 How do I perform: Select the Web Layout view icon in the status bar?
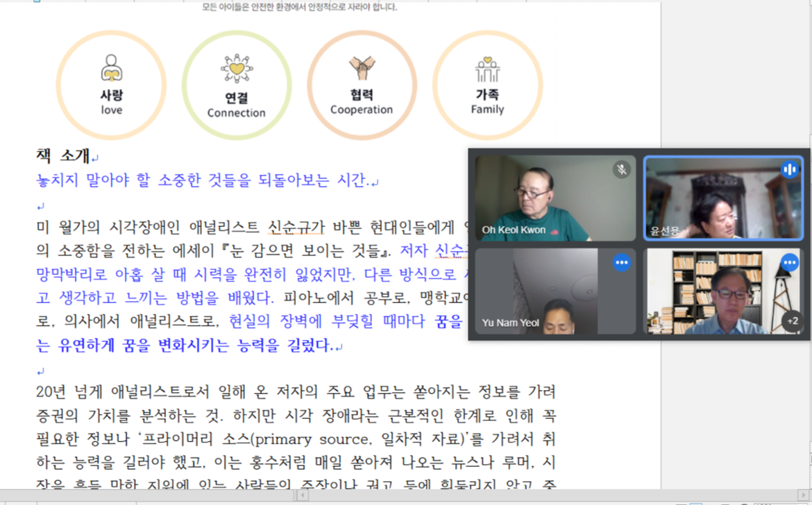[711, 503]
